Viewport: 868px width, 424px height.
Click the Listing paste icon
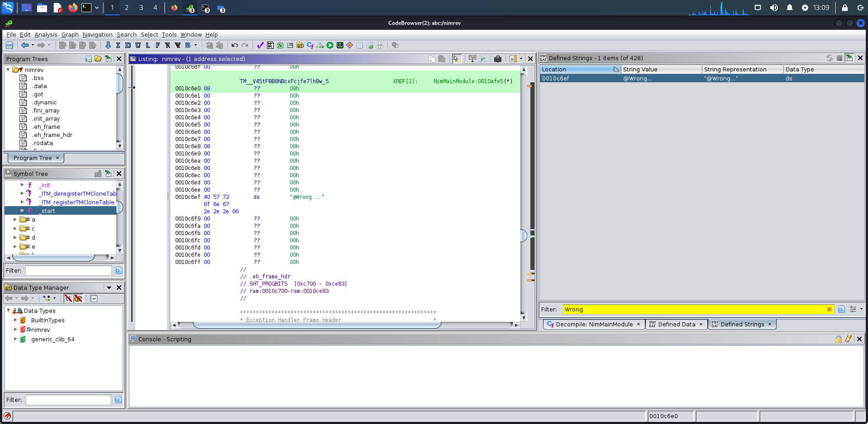point(442,59)
